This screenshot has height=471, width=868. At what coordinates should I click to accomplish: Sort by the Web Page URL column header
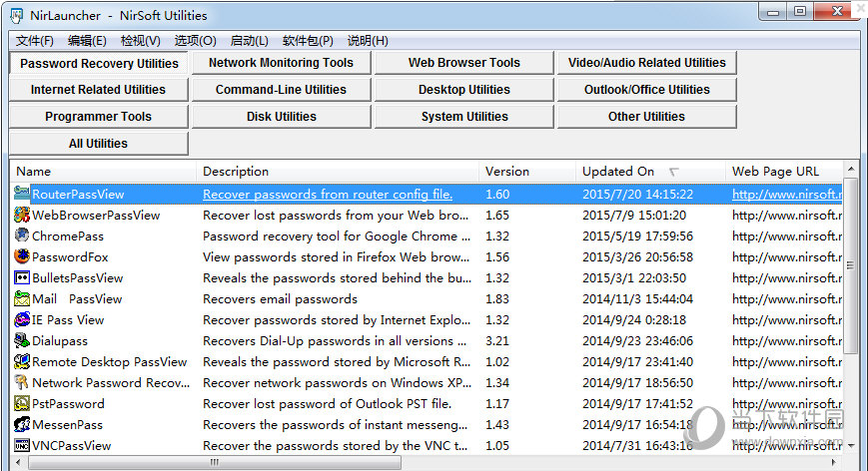click(x=784, y=172)
